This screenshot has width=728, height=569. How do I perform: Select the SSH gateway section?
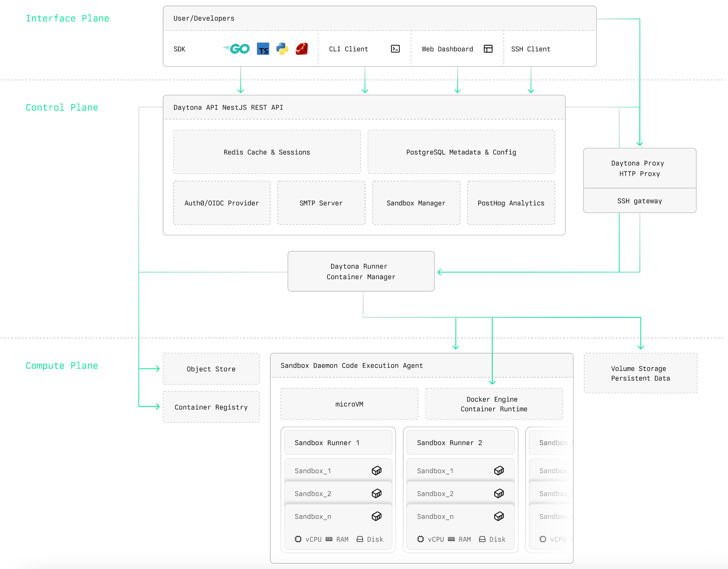639,201
